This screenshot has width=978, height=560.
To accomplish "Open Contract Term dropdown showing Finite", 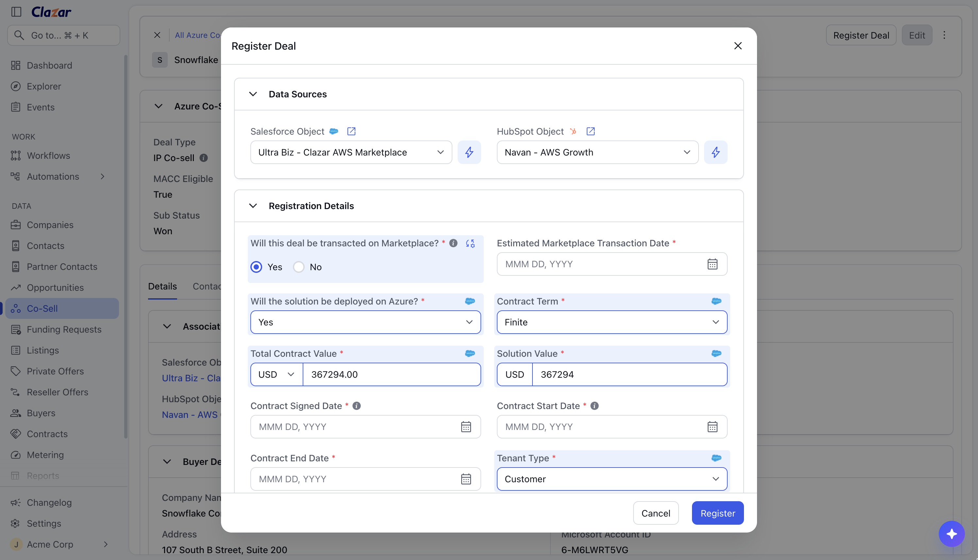I will [612, 322].
